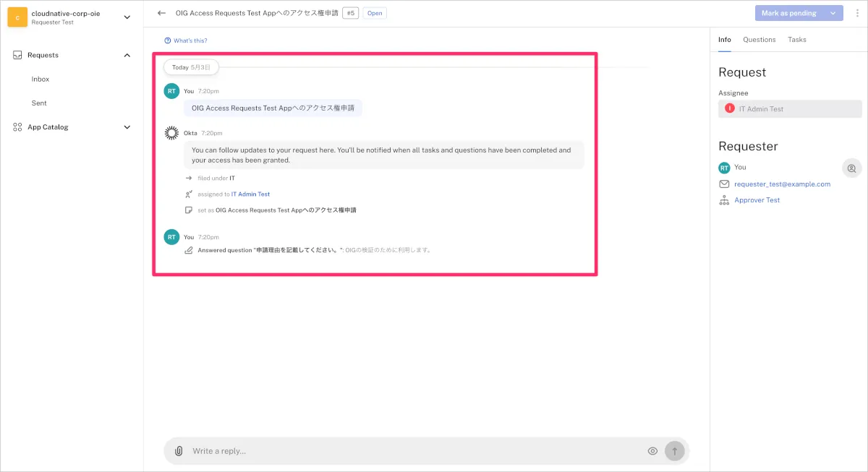
Task: Click the Mark as pending button
Action: 789,13
